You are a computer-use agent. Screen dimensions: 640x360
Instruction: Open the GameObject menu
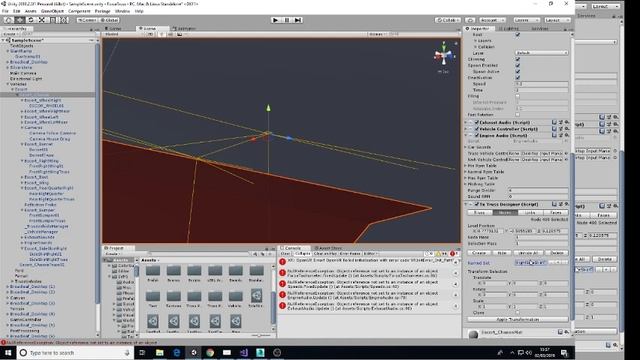click(x=52, y=11)
